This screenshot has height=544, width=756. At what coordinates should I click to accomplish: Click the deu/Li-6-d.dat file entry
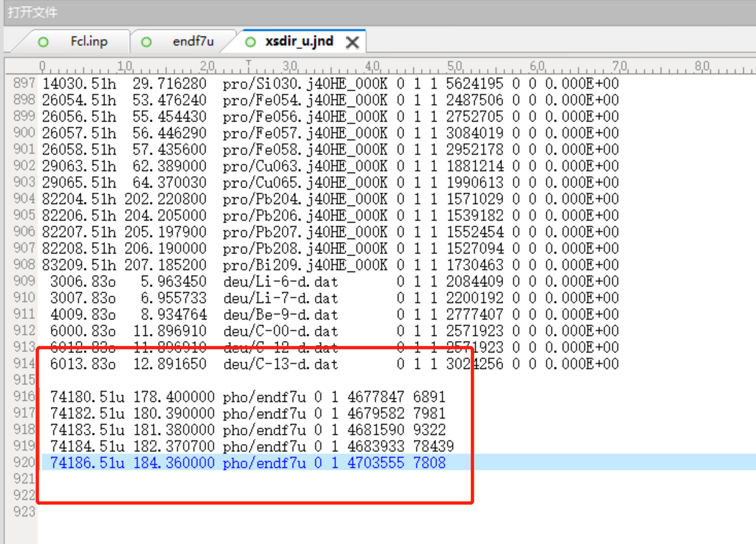point(280,282)
